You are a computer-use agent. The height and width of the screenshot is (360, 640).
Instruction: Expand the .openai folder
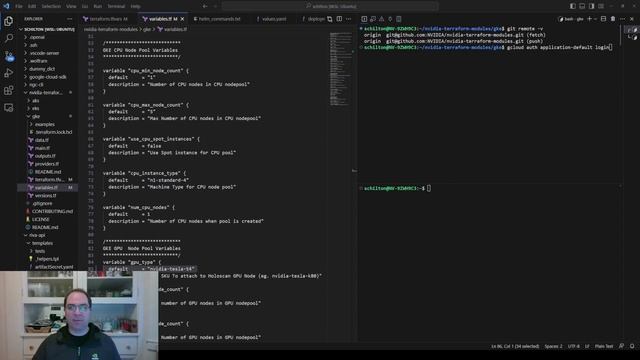click(47, 37)
